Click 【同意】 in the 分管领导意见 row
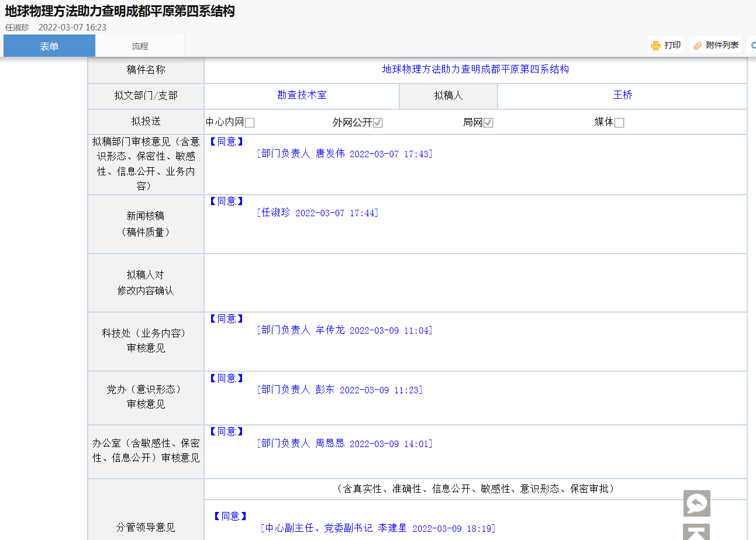This screenshot has height=540, width=756. tap(230, 516)
